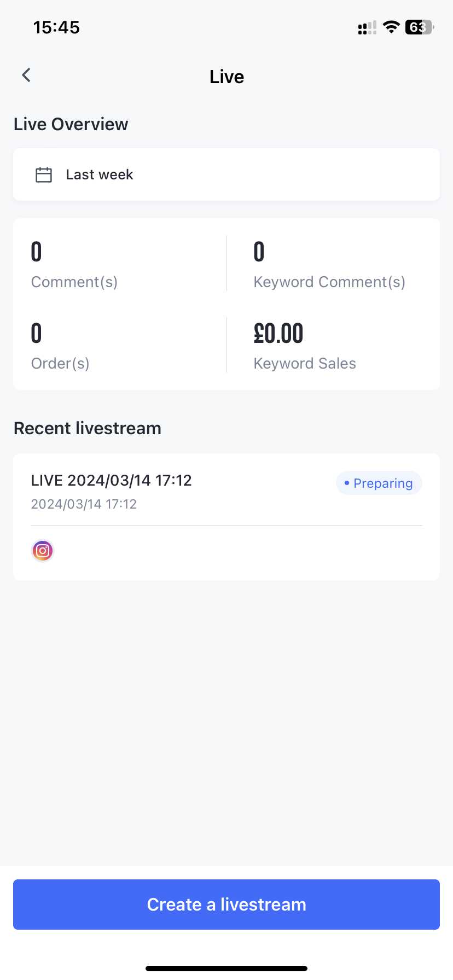Tap the Live Overview heading
This screenshot has height=980, width=453.
click(x=71, y=125)
